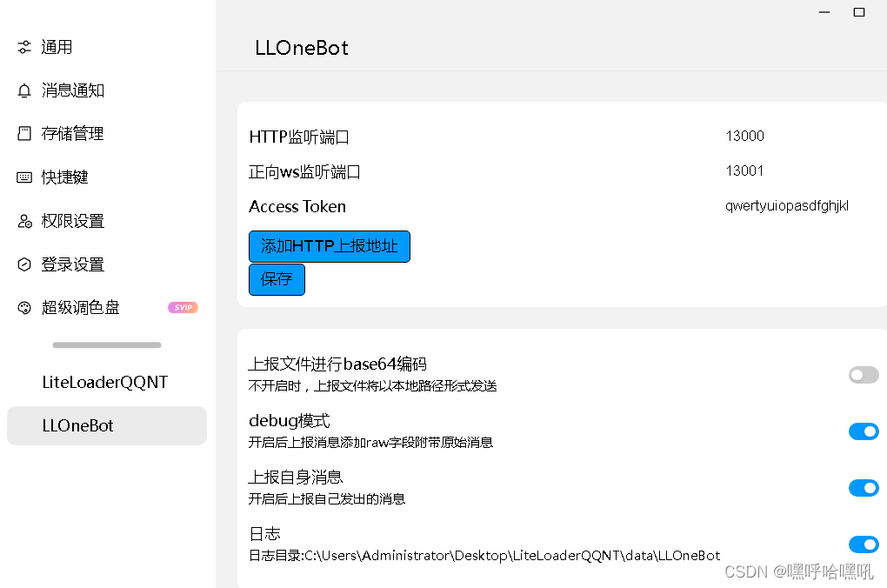Image resolution: width=887 pixels, height=588 pixels.
Task: Switch to the LiteLoaderQQNT section
Action: [x=106, y=382]
